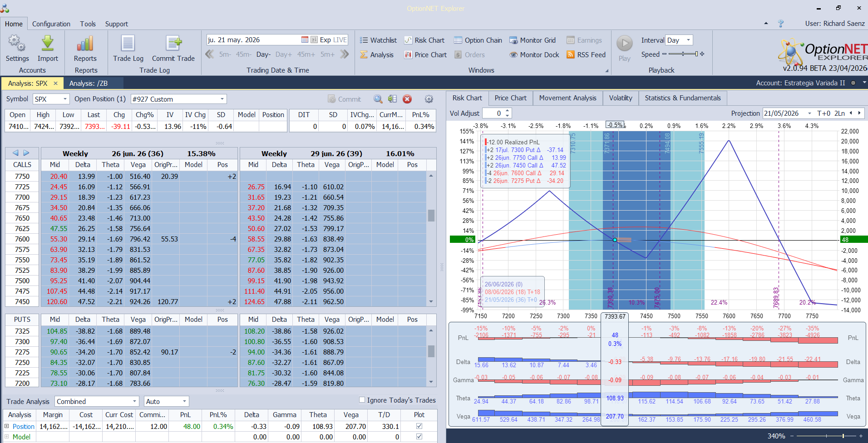868x443 pixels.
Task: Open the Settings gears icon
Action: click(17, 44)
